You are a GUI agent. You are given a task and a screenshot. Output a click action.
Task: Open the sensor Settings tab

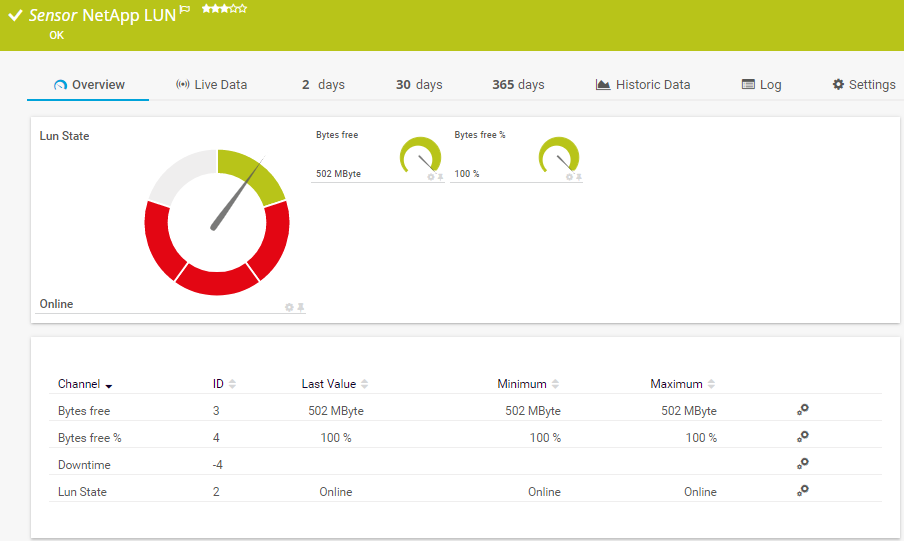[x=864, y=85]
